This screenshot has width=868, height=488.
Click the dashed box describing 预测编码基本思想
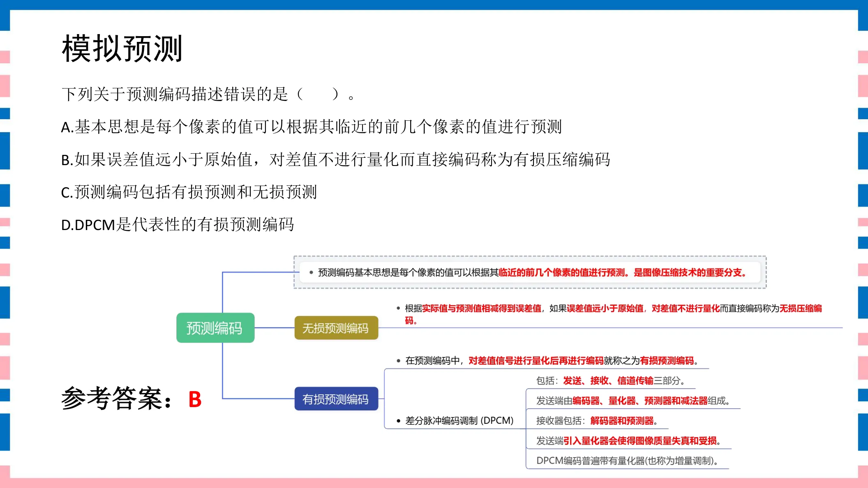click(530, 272)
